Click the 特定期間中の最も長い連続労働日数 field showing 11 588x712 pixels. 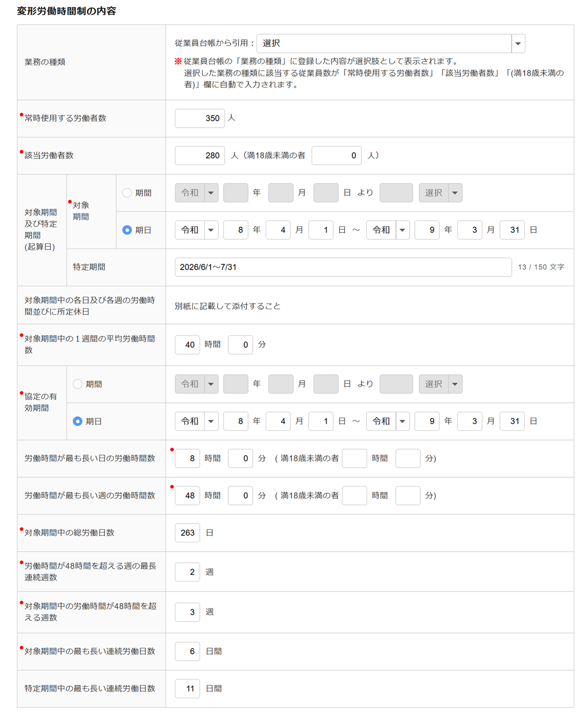(187, 689)
